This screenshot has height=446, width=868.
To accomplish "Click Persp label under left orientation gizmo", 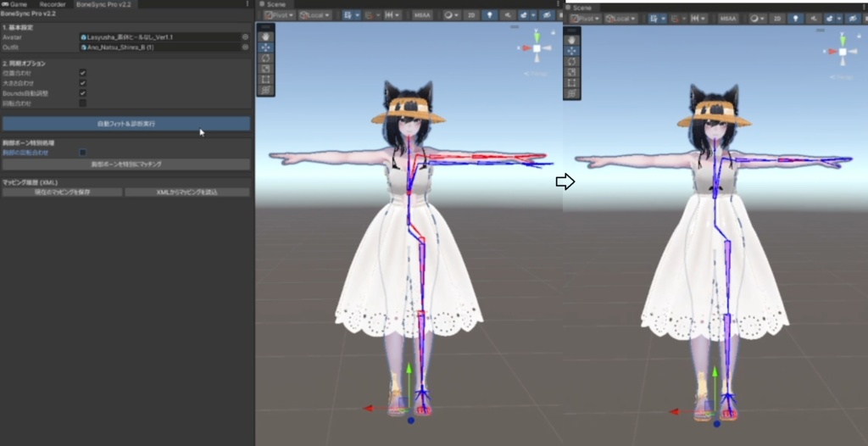I will (x=535, y=73).
